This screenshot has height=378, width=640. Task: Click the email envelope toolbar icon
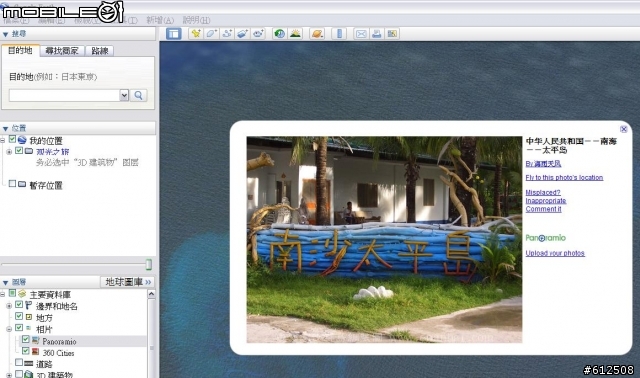(x=361, y=34)
